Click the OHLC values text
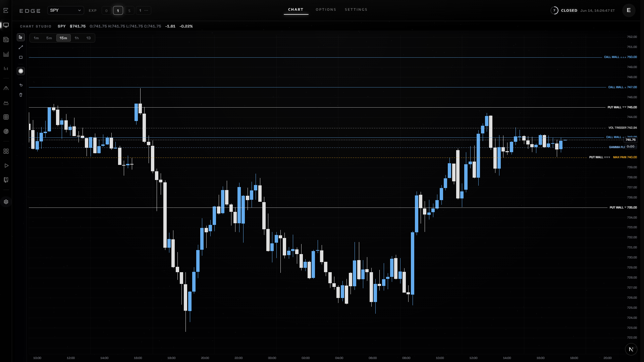Image resolution: width=644 pixels, height=362 pixels. 125,26
